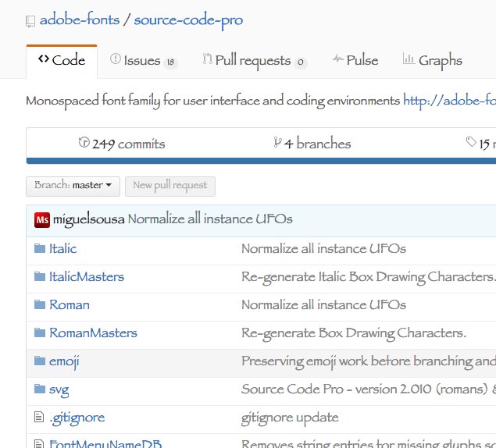Click the .gitignore file icon
Screen dimensions: 496x448
pos(39,417)
